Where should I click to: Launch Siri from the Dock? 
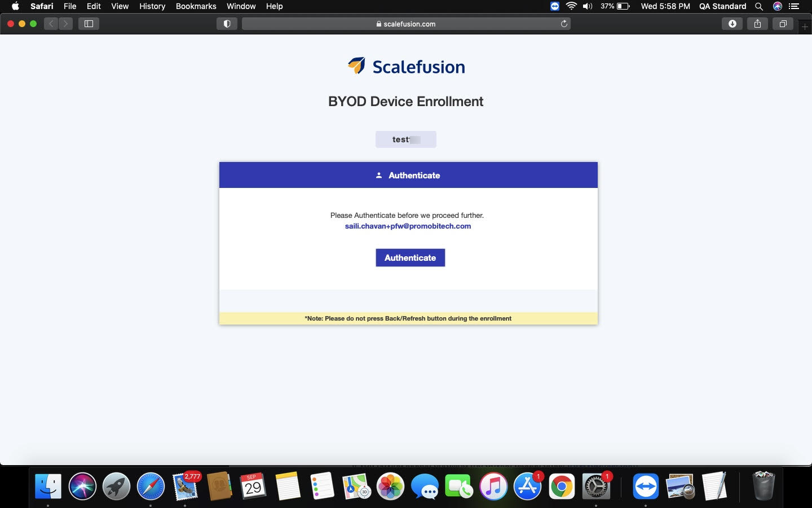tap(82, 487)
